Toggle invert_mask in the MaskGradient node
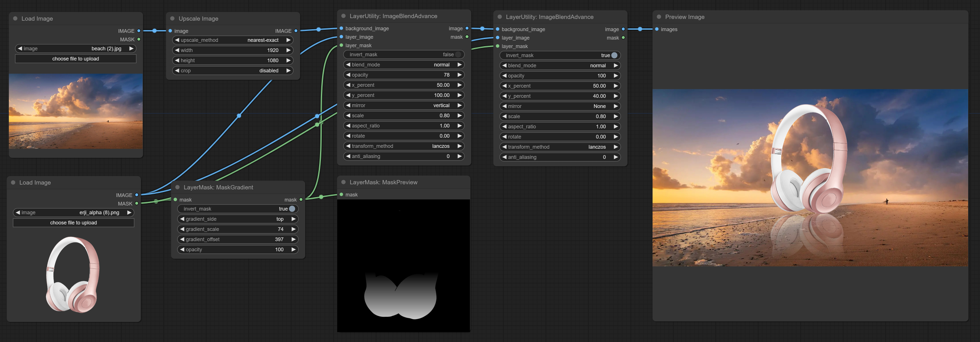Image resolution: width=980 pixels, height=342 pixels. [292, 209]
